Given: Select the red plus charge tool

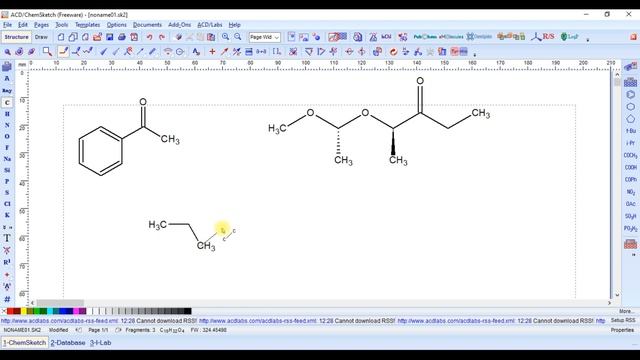Looking at the screenshot, I should point(212,51).
